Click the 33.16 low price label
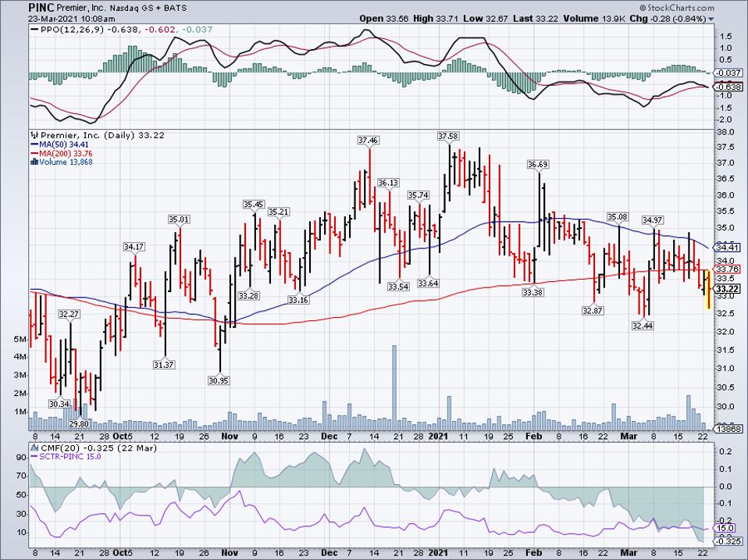748x560 pixels. (298, 301)
